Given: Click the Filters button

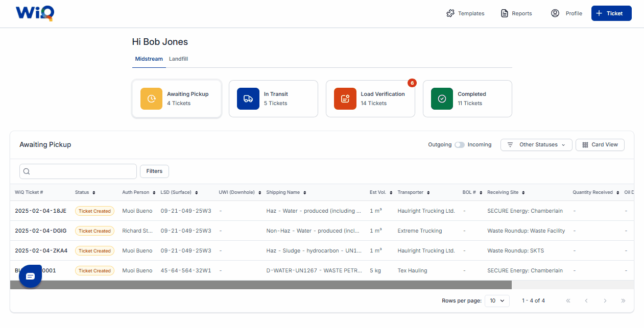Looking at the screenshot, I should pyautogui.click(x=154, y=171).
